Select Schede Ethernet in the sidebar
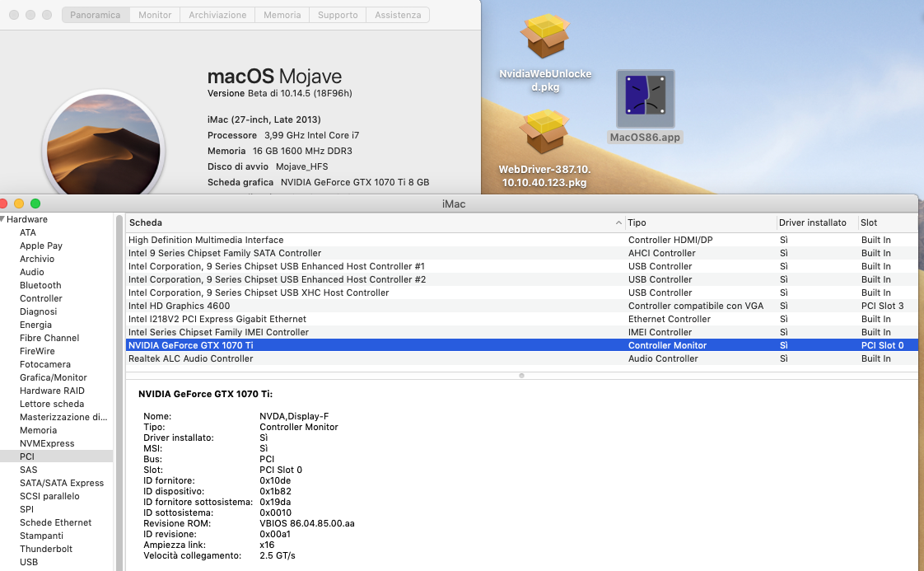 coord(57,522)
